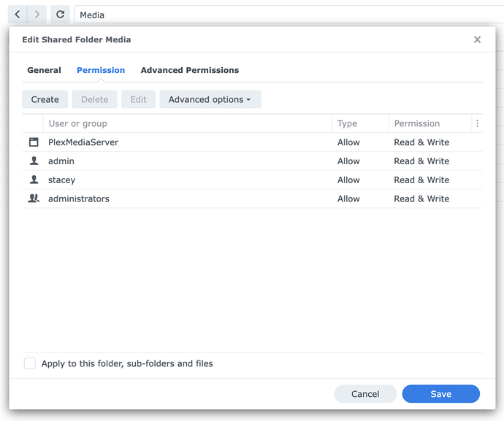Go forward with the right arrow
Image resolution: width=504 pixels, height=421 pixels.
click(x=37, y=15)
